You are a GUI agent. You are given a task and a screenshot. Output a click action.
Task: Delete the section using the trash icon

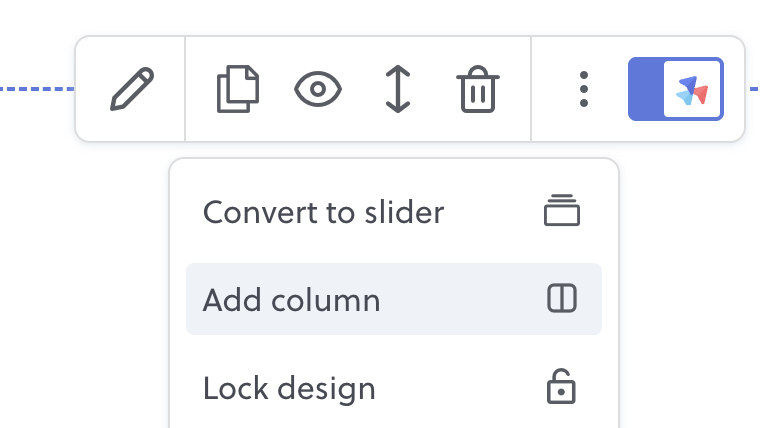coord(478,89)
